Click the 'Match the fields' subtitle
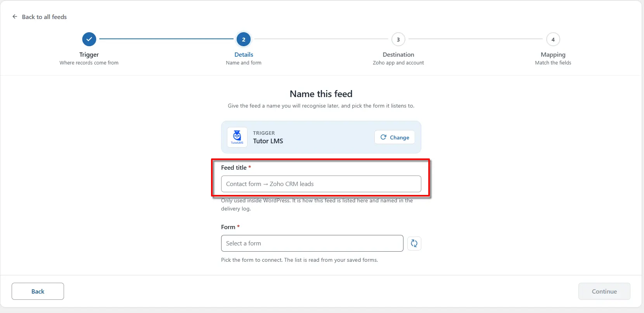644x313 pixels. [553, 63]
